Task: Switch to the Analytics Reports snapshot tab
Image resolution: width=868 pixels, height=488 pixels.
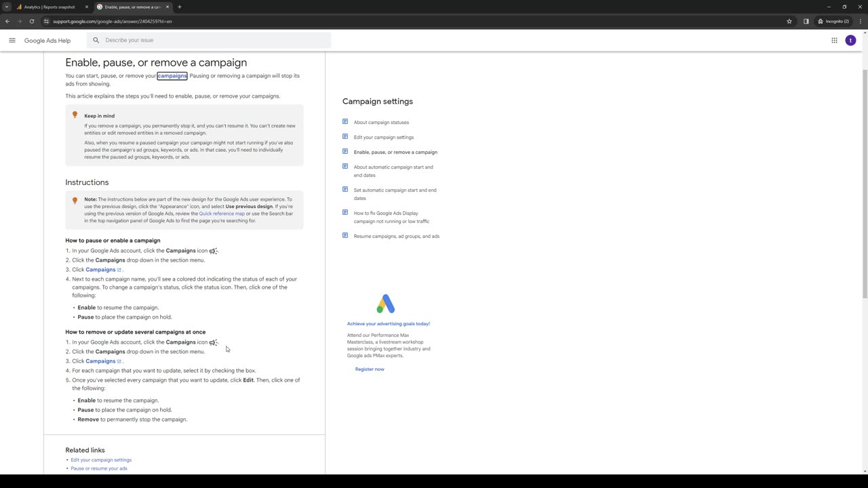Action: (50, 7)
